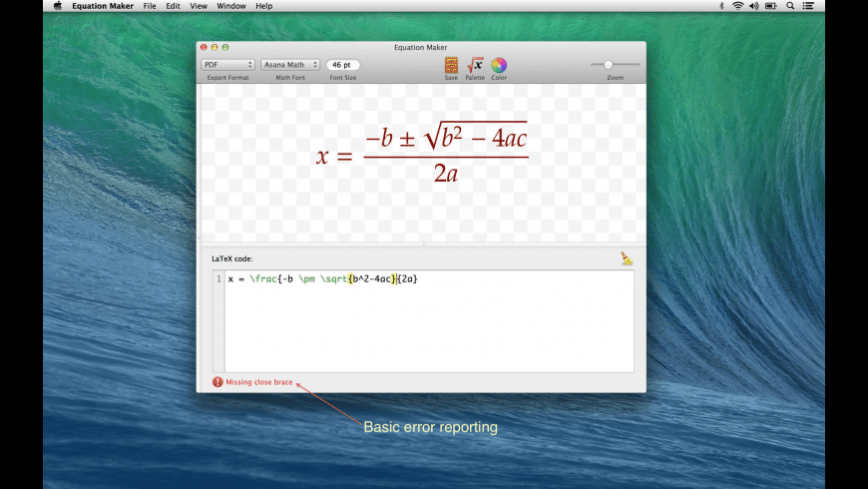Viewport: 868px width, 489px height.
Task: Click the \sqrt command in code
Action: (334, 278)
